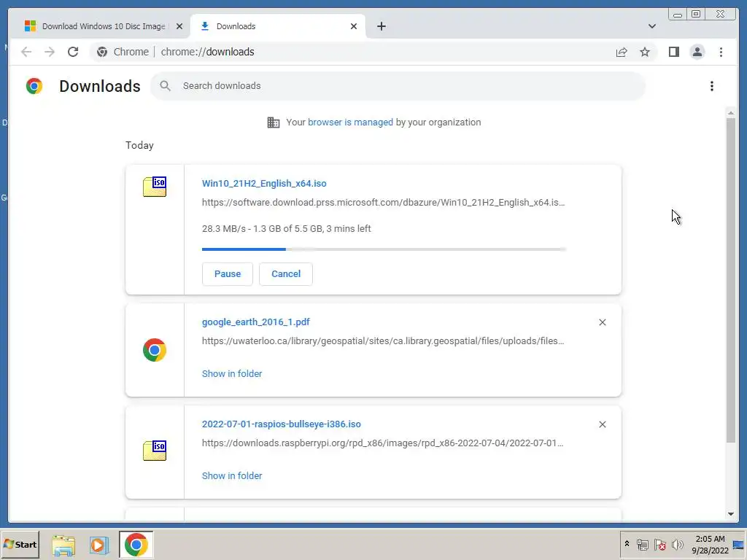Close the Download Windows 10 Disc Image tab

pos(179,26)
